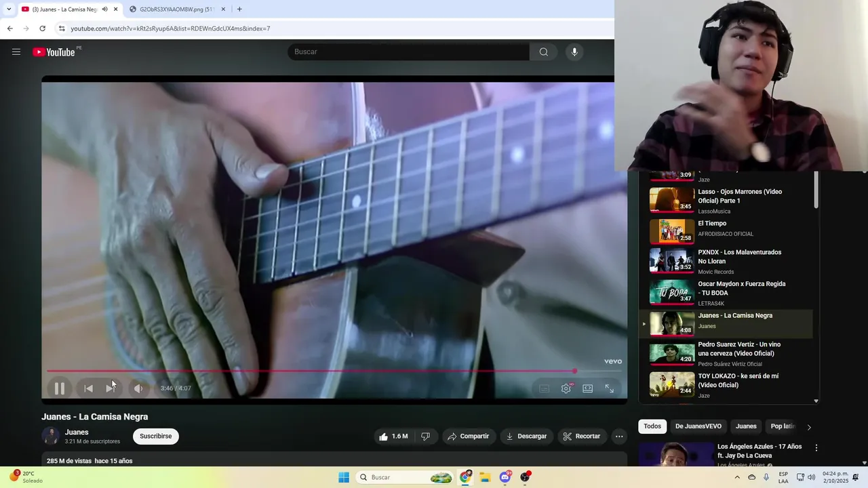The height and width of the screenshot is (488, 868).
Task: Select the Juanes filter chip
Action: (746, 426)
